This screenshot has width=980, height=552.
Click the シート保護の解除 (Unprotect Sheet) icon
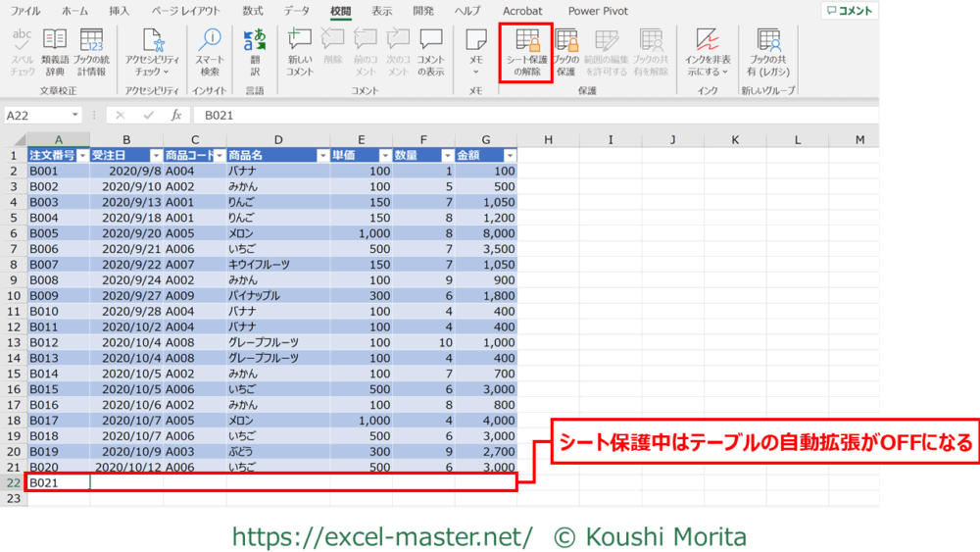click(x=527, y=52)
